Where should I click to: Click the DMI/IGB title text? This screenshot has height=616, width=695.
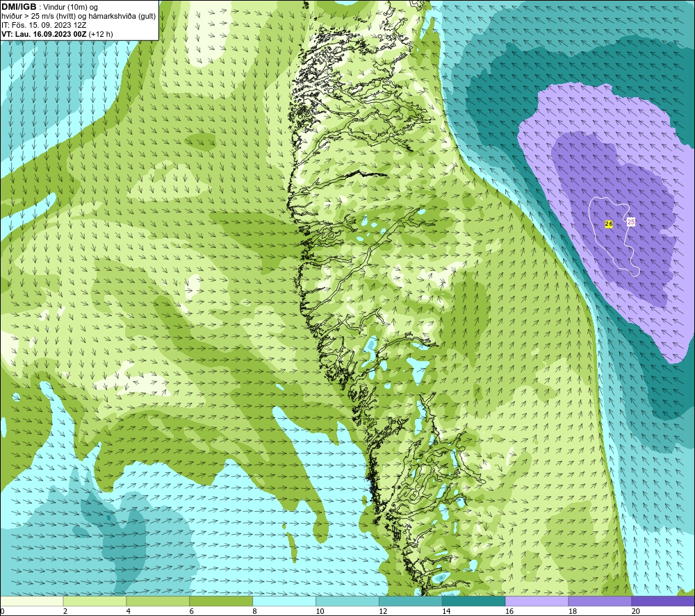coord(19,7)
